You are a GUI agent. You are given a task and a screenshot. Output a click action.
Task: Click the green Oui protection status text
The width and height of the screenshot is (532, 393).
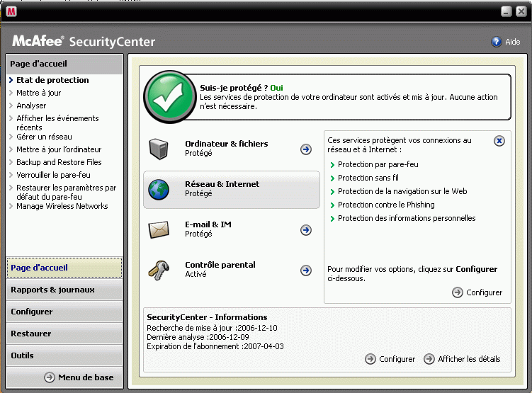tap(276, 88)
